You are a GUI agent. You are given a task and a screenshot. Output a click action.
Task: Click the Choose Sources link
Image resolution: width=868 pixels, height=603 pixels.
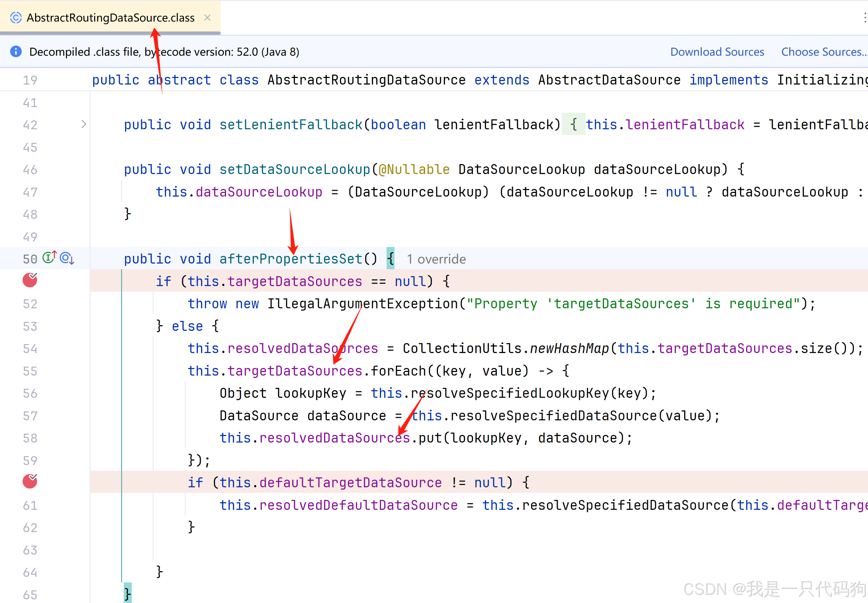click(x=824, y=52)
